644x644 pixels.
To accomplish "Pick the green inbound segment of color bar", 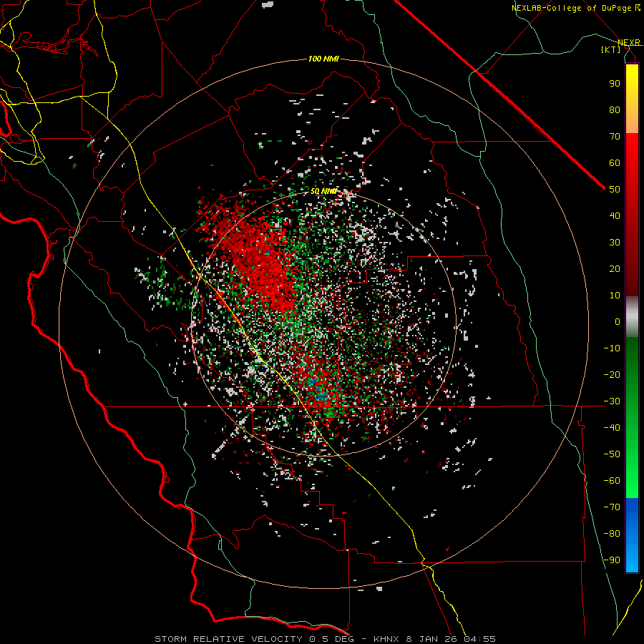I will [632, 418].
